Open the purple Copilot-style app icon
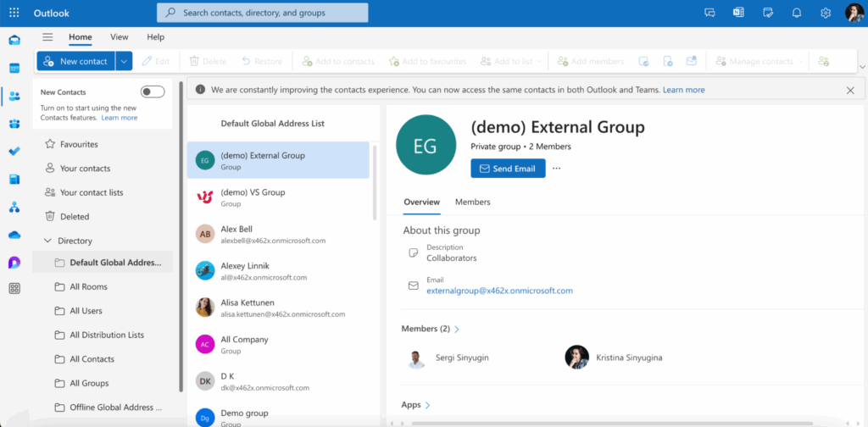 [14, 263]
